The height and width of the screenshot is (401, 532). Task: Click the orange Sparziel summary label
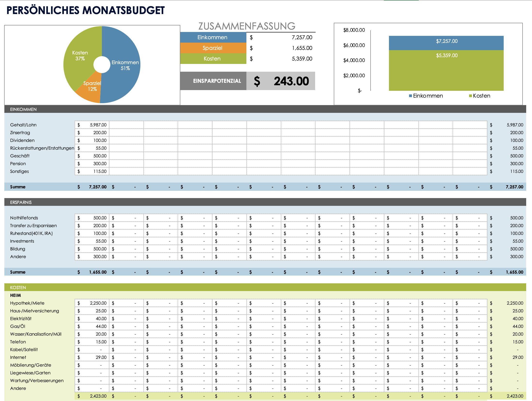click(x=213, y=48)
